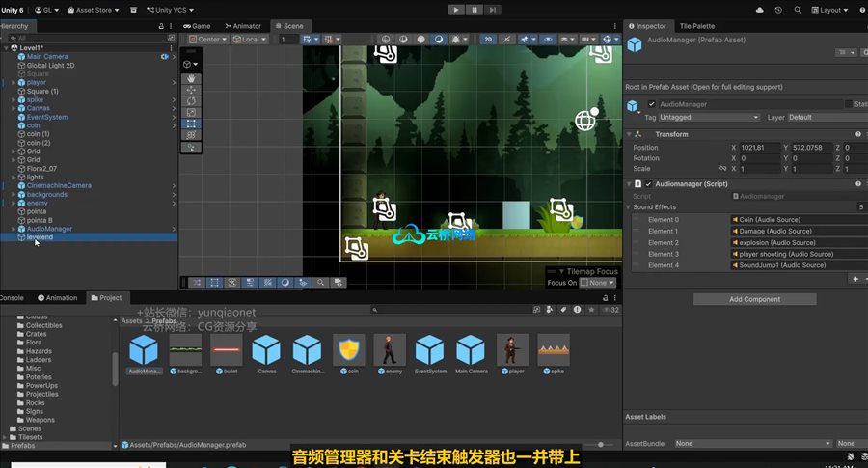Viewport: 868px width, 468px height.
Task: Expand the player object in Hierarchy
Action: pos(13,83)
